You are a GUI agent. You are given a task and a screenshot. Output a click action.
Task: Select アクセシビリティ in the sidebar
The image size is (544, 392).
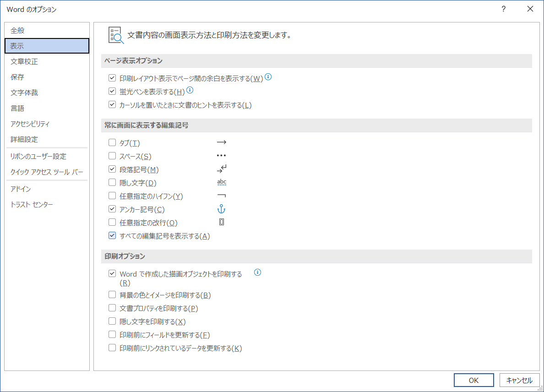(47, 124)
